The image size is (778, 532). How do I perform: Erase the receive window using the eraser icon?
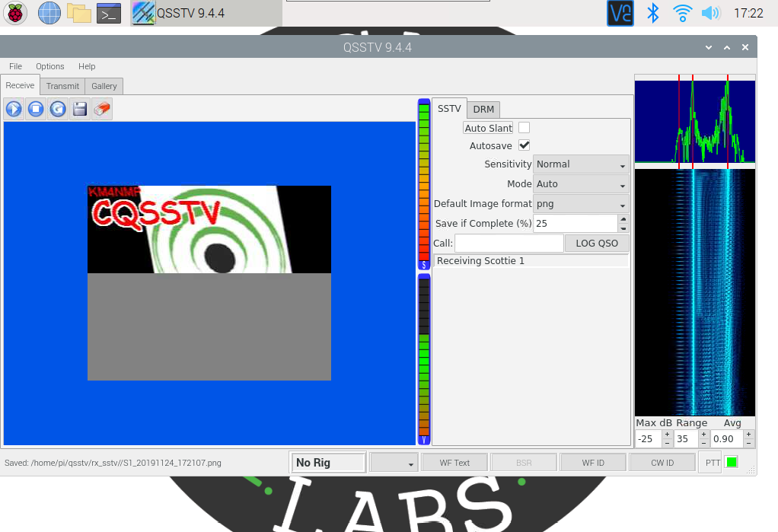[x=101, y=108]
